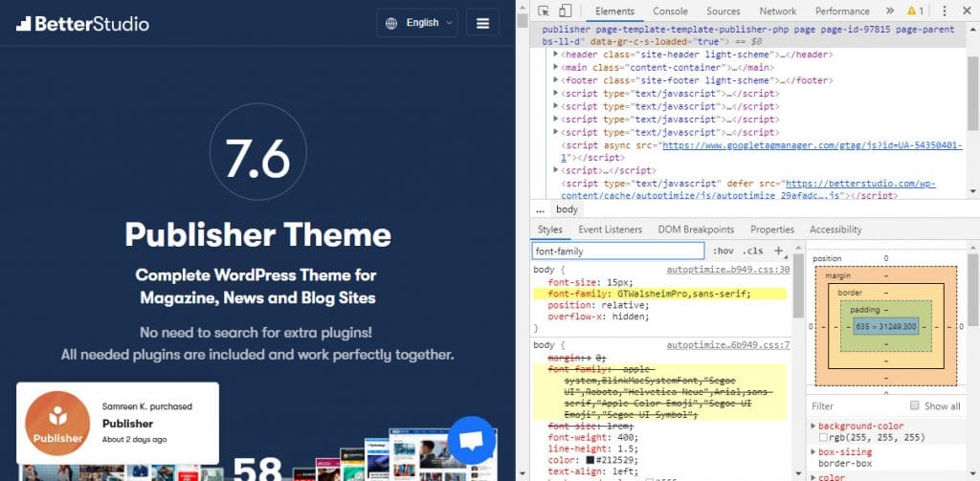
Task: Expand the footer site-footer node
Action: [x=556, y=80]
